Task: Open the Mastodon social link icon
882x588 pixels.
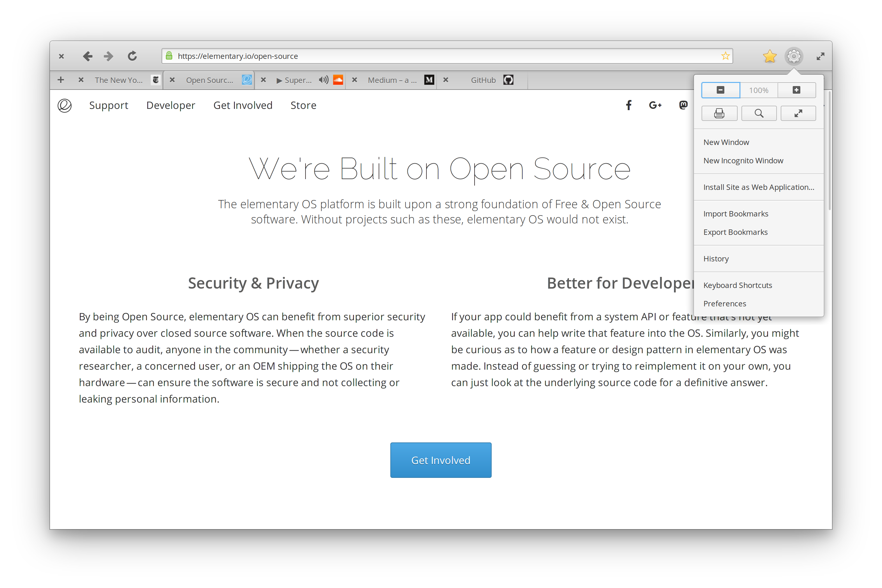Action: coord(683,105)
